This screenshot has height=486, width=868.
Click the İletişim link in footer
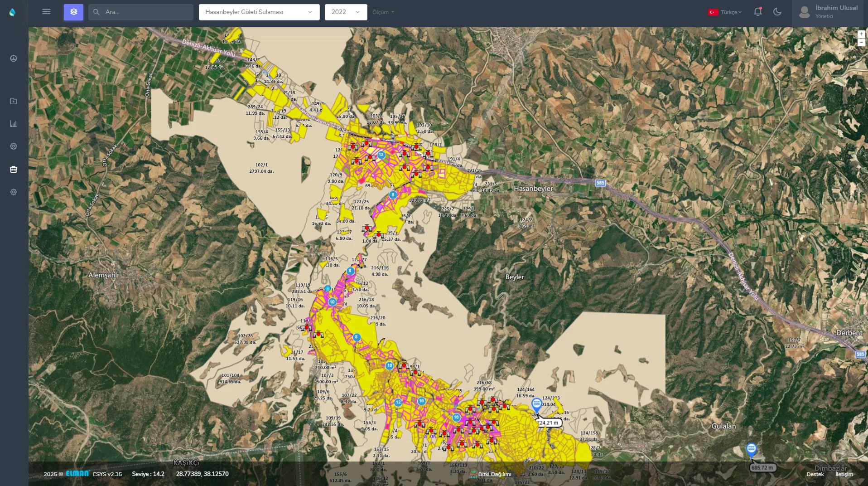point(844,474)
